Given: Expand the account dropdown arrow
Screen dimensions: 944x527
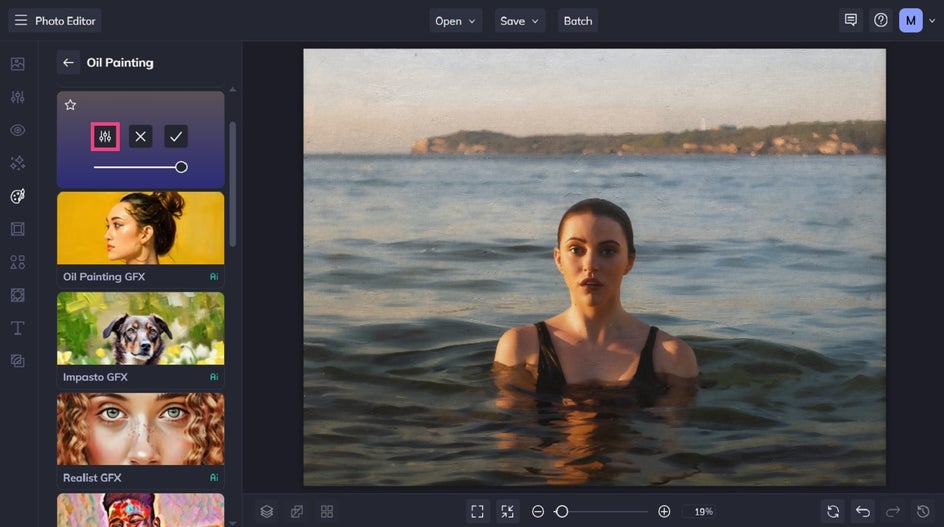Looking at the screenshot, I should 932,20.
